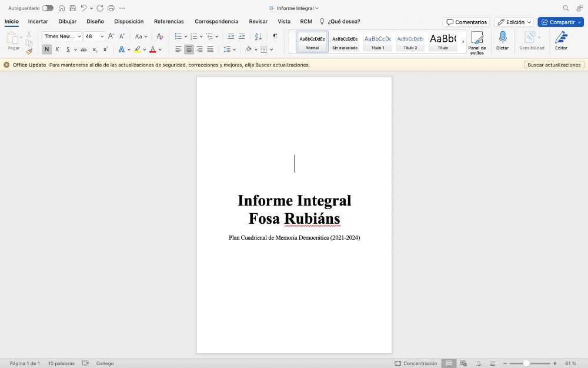
Task: Open the Insertar ribbon tab
Action: tap(38, 21)
